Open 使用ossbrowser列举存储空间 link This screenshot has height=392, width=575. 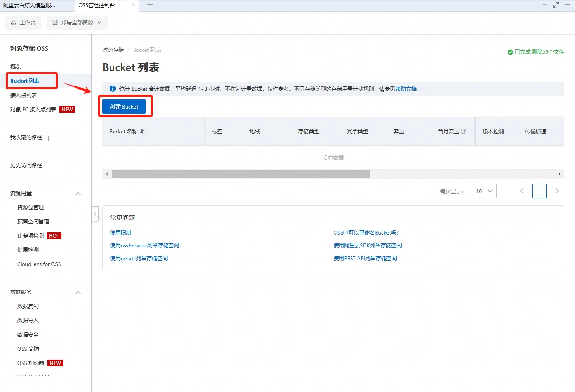[145, 246]
